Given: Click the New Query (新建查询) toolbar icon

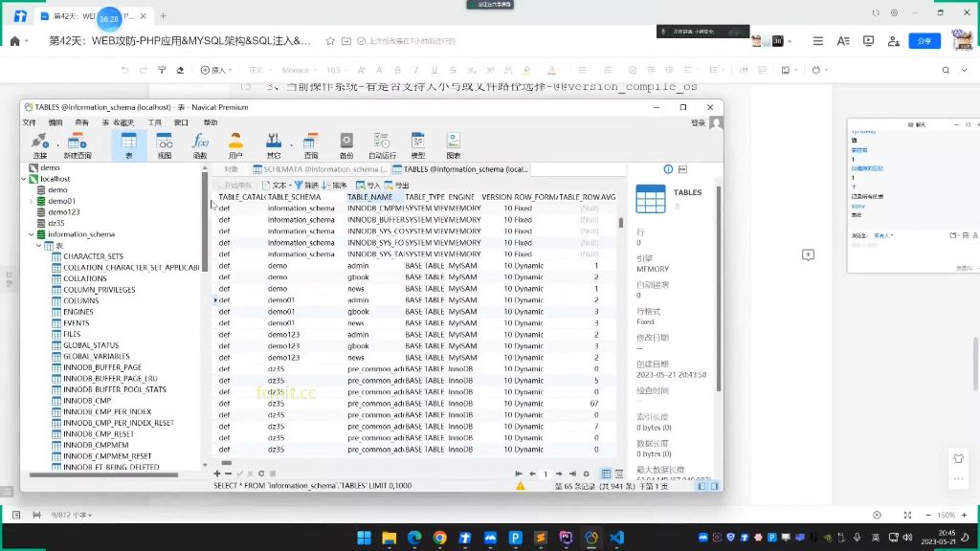Looking at the screenshot, I should pos(78,145).
